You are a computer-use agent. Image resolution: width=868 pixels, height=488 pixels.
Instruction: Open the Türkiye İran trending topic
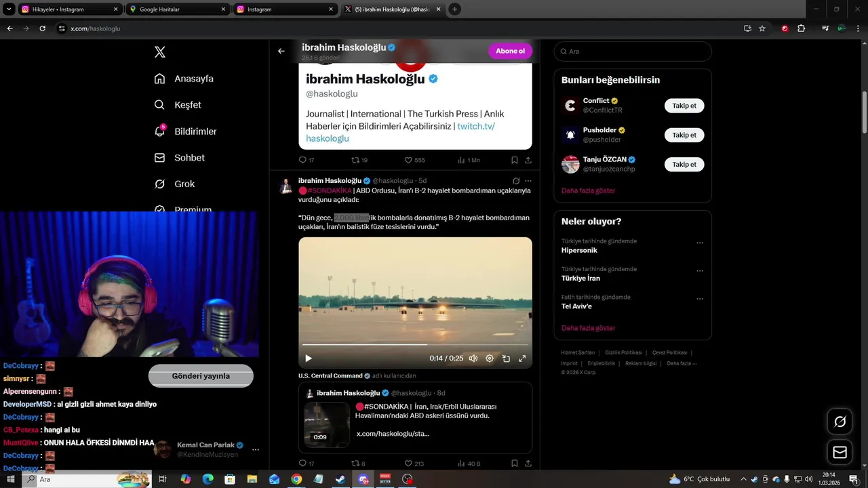(580, 279)
